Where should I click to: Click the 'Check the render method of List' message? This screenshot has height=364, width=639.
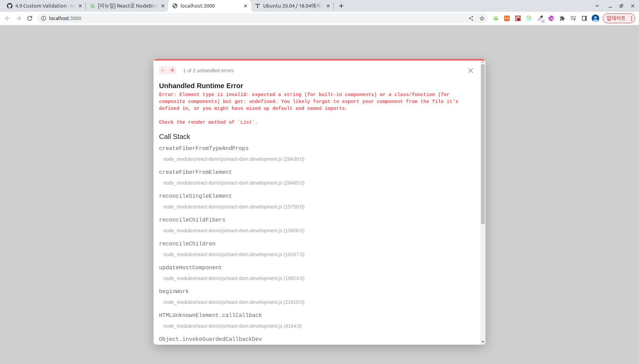208,122
